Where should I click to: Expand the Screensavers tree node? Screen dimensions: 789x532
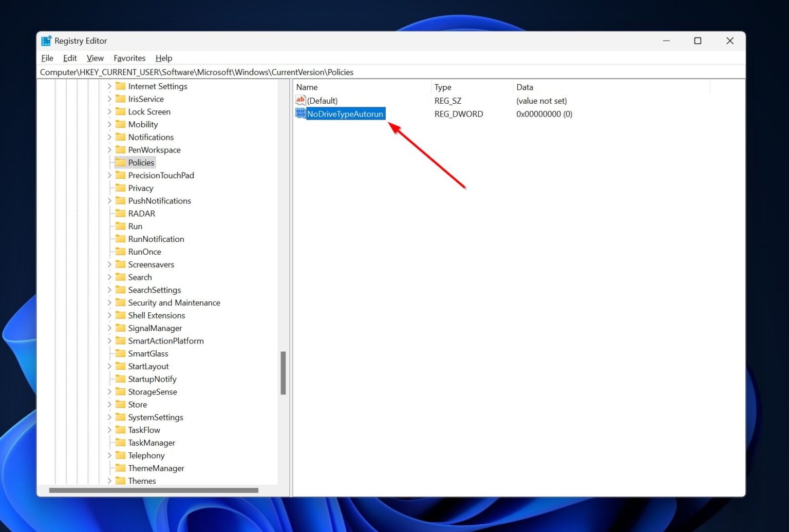point(109,264)
